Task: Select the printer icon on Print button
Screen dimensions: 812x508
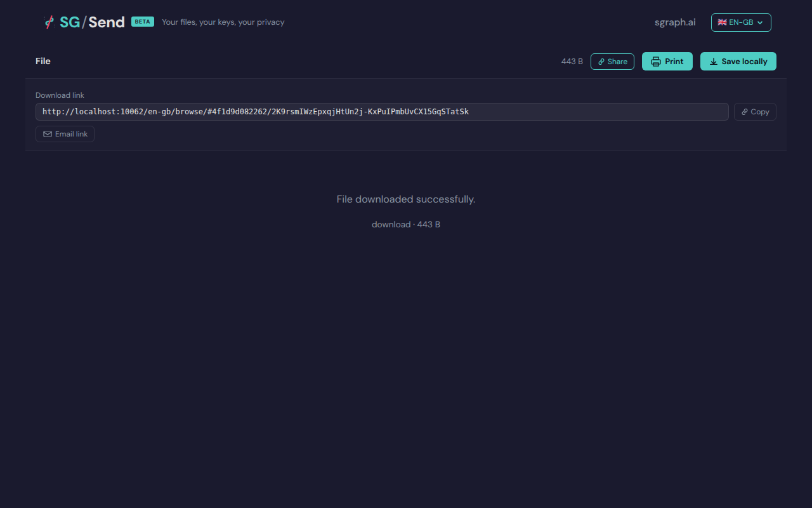Action: (x=655, y=61)
